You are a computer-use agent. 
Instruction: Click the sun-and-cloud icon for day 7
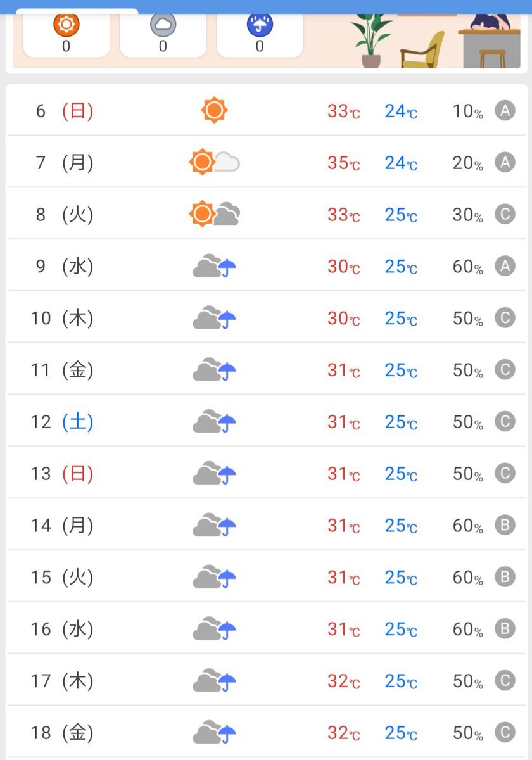tap(215, 162)
